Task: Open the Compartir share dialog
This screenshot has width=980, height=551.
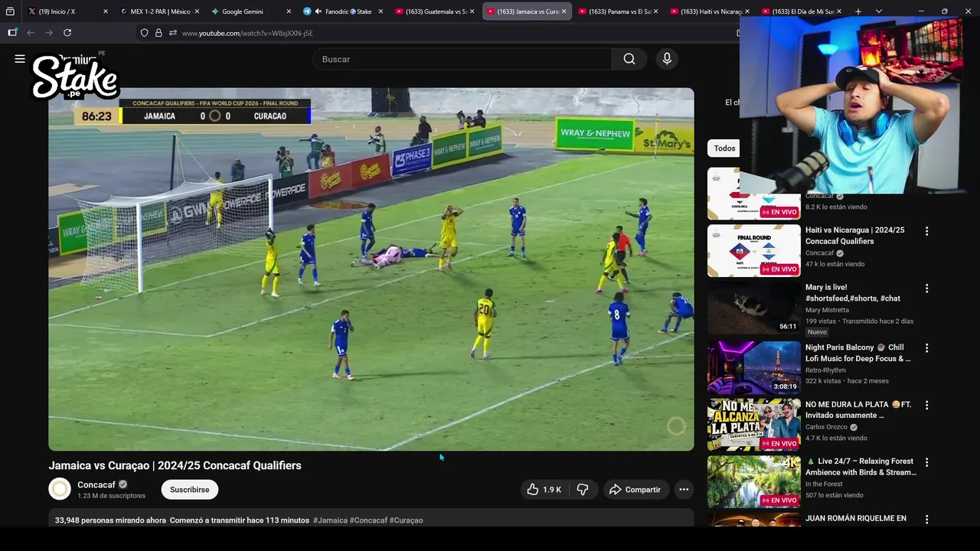Action: (x=635, y=490)
